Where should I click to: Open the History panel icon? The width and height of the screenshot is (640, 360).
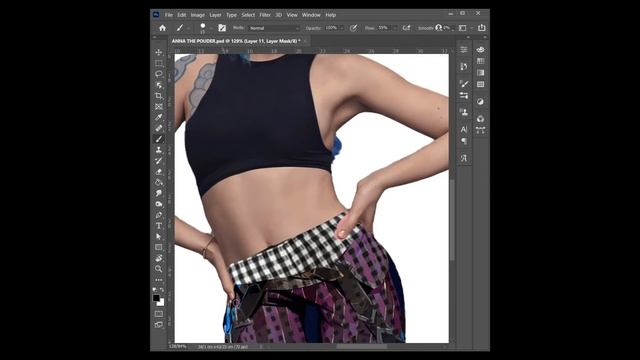pos(464,66)
